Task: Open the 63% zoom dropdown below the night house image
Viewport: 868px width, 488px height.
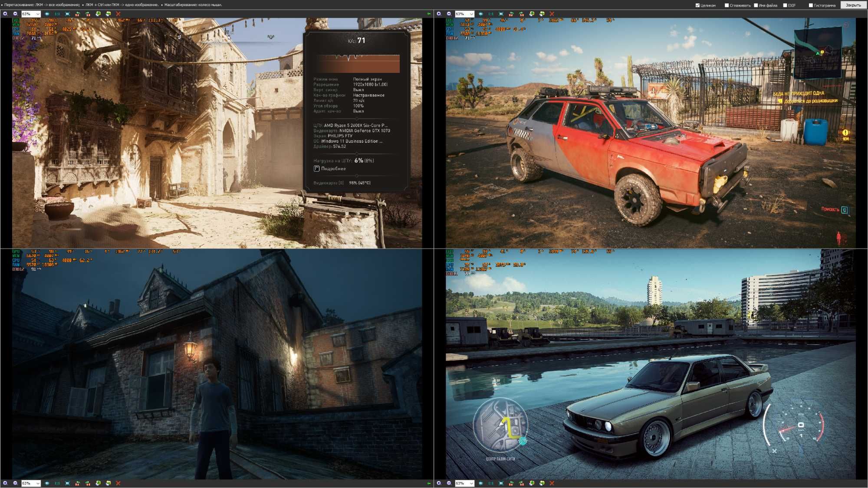Action: [x=31, y=483]
